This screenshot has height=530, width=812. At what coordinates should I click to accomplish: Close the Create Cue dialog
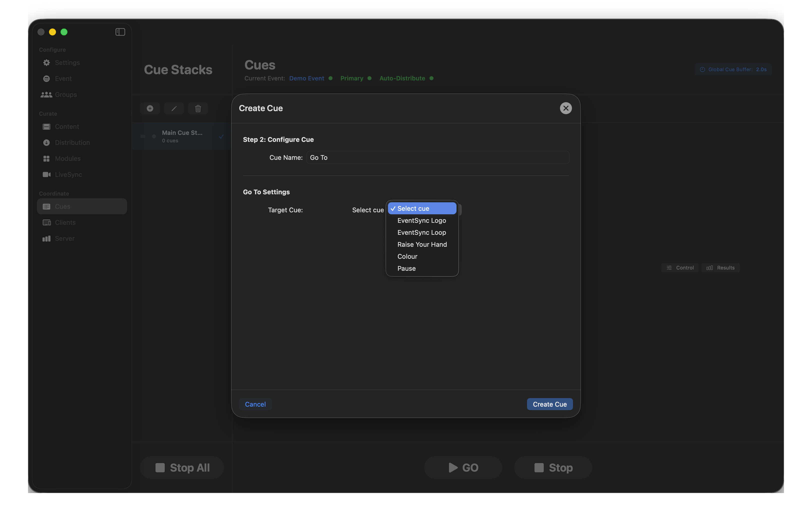coord(566,108)
